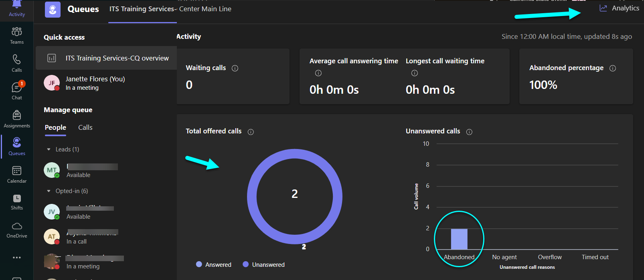Screen dimensions: 644x280
Task: Click the Waiting calls value 0
Action: tap(189, 85)
